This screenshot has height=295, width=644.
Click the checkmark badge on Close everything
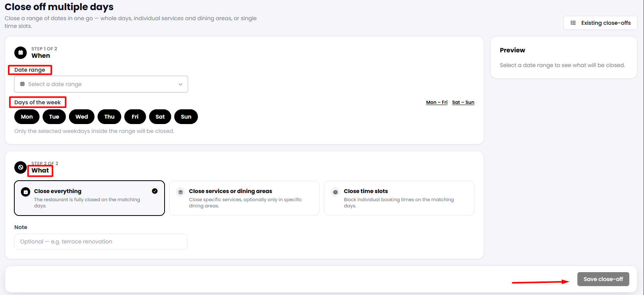click(x=155, y=191)
